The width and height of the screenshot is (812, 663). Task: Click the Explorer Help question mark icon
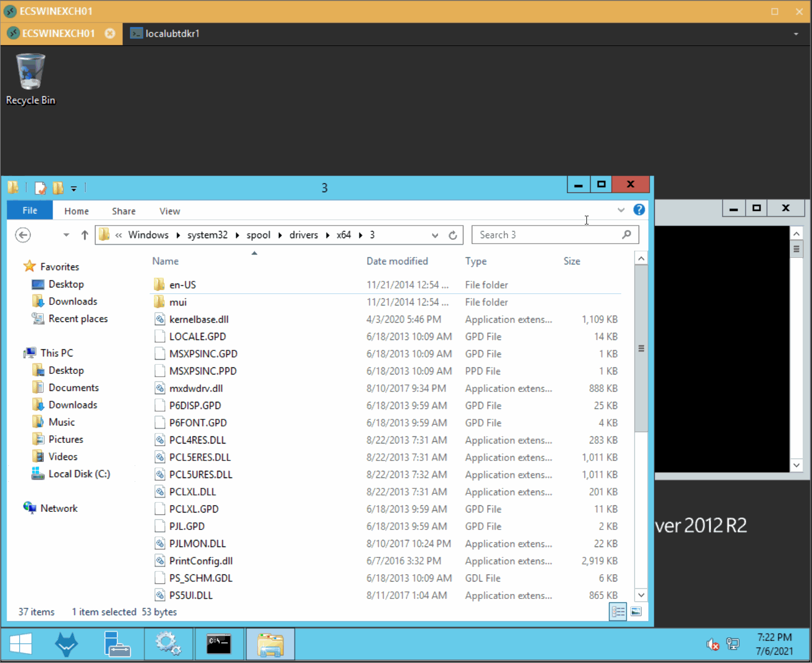pos(639,210)
